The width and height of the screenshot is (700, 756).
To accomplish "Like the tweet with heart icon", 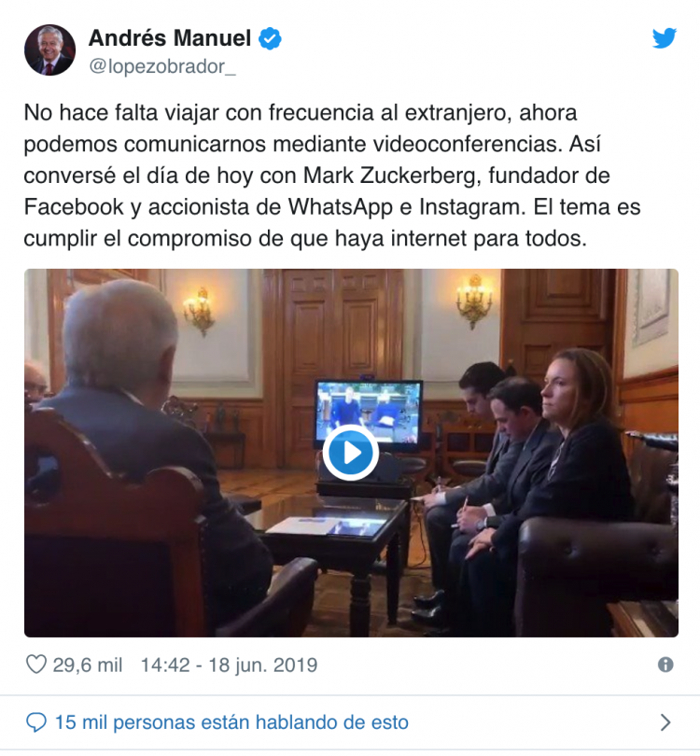I will (36, 665).
